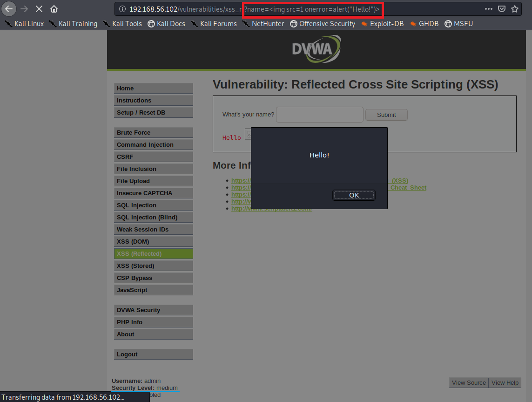532x402 pixels.
Task: Select the Brute Force vulnerability
Action: point(153,133)
